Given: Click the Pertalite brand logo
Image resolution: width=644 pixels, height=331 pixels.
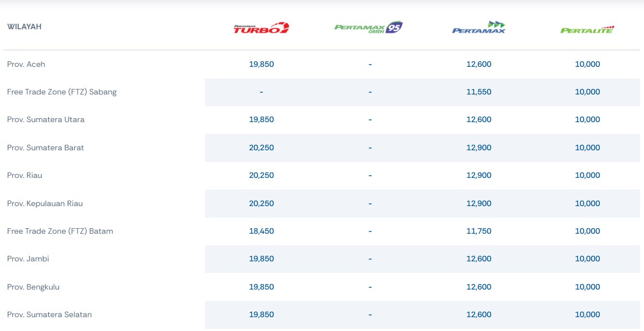Looking at the screenshot, I should click(587, 29).
